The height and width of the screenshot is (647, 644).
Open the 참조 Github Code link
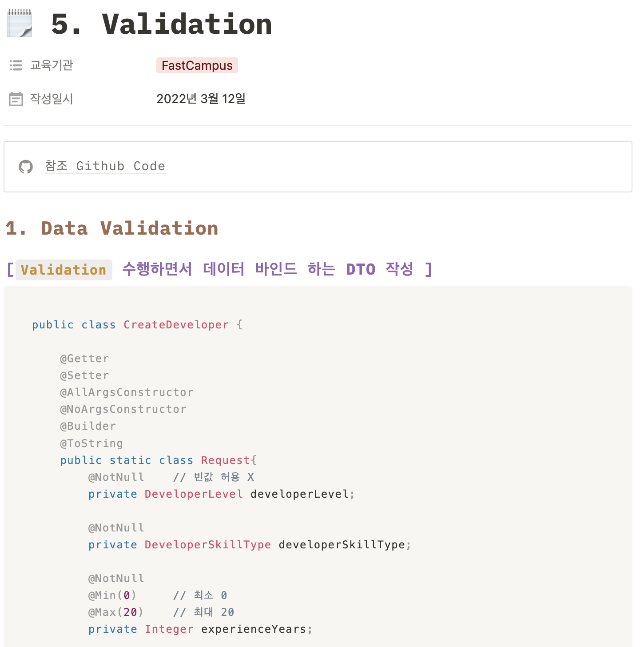coord(105,166)
